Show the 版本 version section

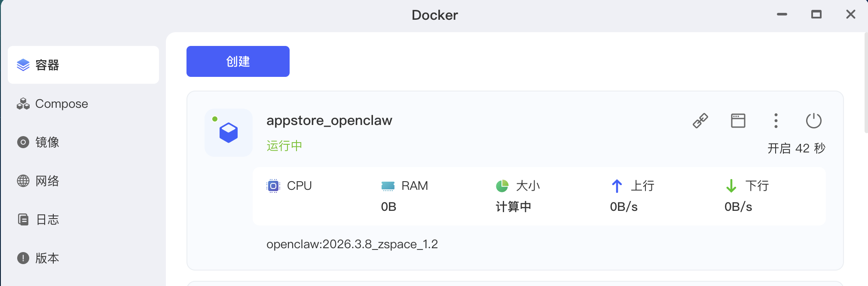pyautogui.click(x=47, y=258)
